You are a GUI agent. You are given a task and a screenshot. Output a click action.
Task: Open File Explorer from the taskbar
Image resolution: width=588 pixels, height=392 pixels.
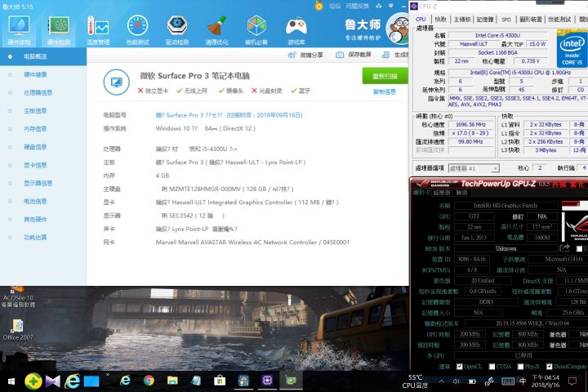pos(172,381)
